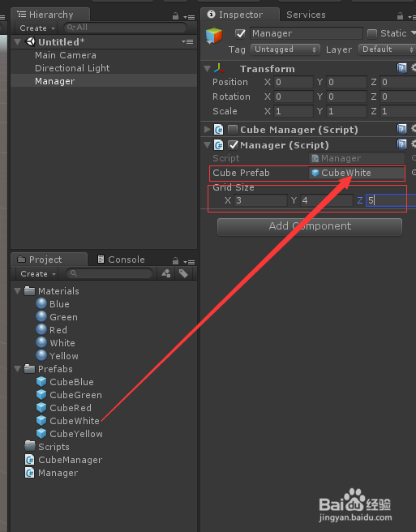
Task: Expand the Cube Manager script component
Action: (207, 130)
